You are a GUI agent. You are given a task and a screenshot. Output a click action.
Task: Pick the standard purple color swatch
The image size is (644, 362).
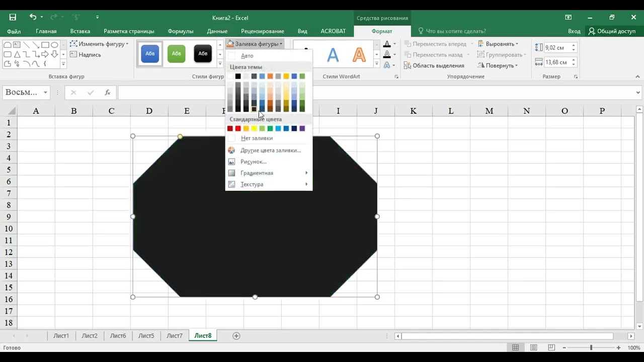(302, 129)
